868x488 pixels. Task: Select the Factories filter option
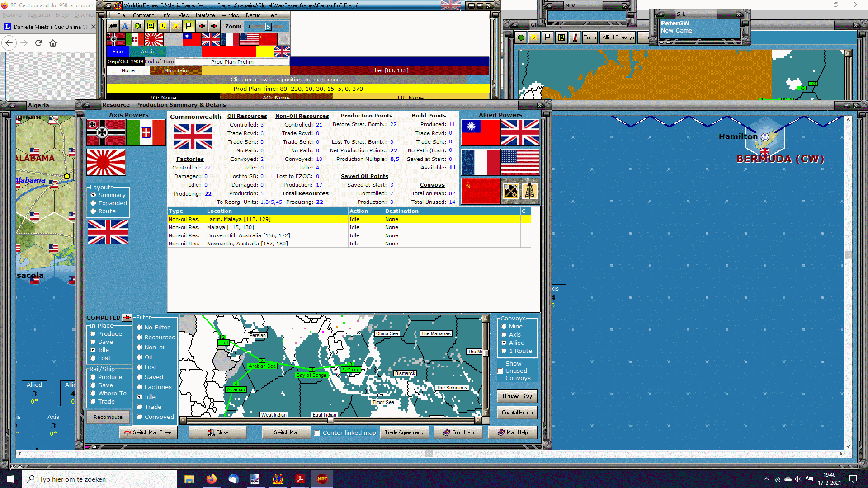(140, 387)
